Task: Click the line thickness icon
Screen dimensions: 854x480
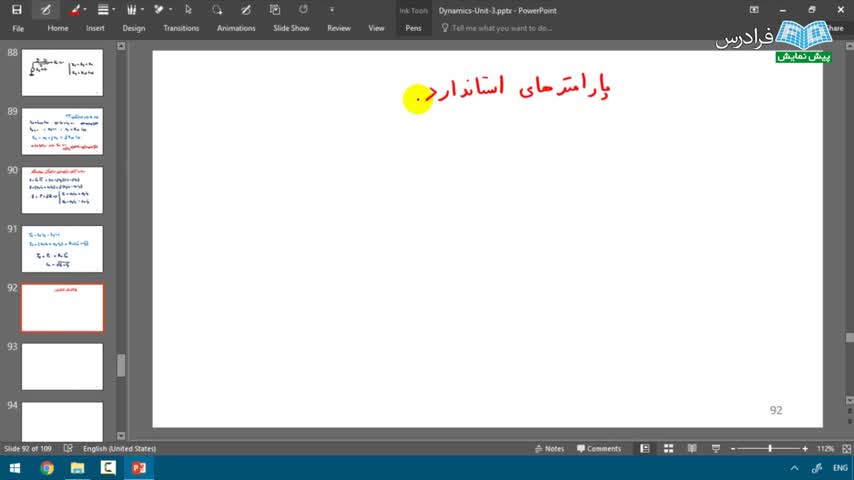Action: (x=103, y=10)
